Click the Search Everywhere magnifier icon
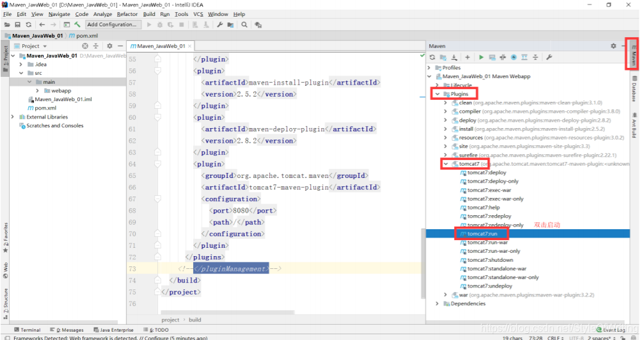The image size is (644, 340). [244, 25]
